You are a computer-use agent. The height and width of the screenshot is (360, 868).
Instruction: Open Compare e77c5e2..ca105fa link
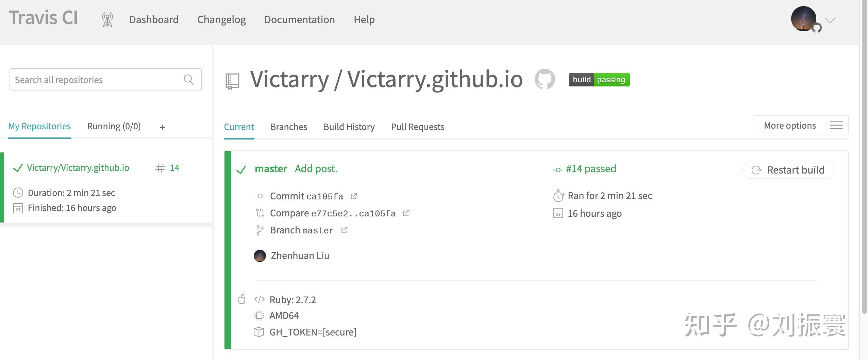333,213
